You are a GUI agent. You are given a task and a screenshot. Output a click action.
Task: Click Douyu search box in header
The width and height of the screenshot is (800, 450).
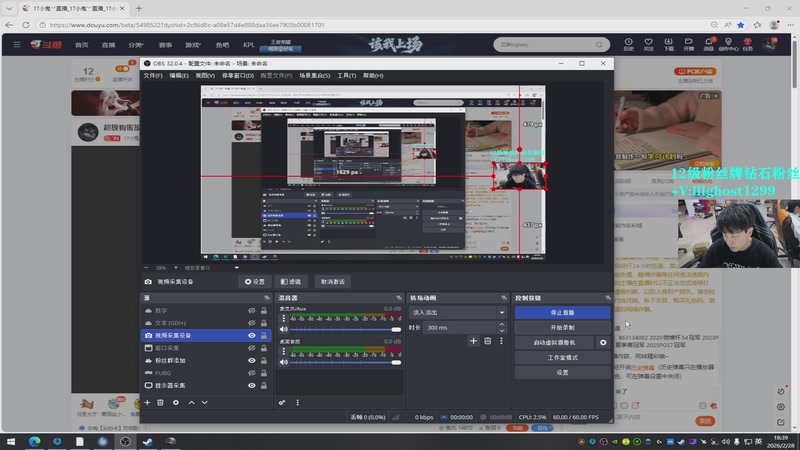point(551,44)
